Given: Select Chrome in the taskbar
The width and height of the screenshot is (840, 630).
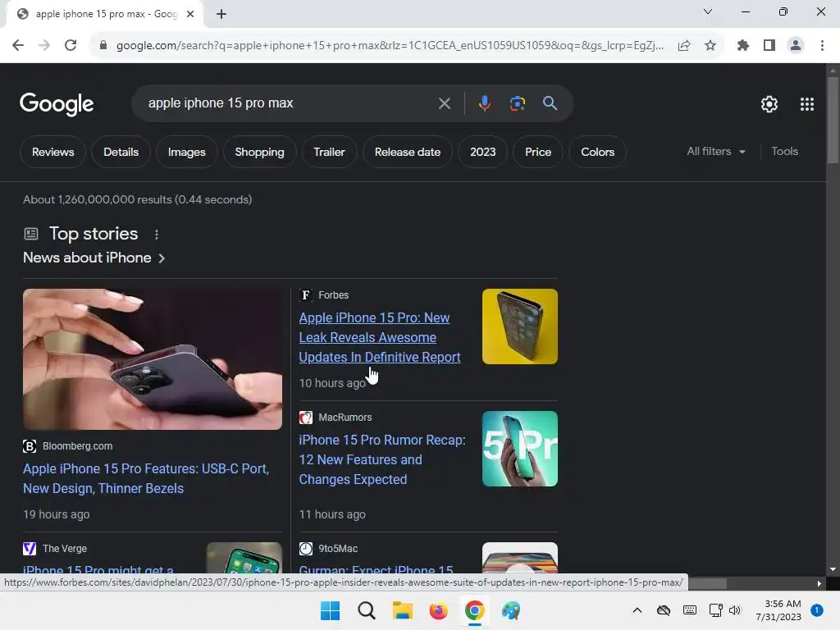Looking at the screenshot, I should click(475, 610).
